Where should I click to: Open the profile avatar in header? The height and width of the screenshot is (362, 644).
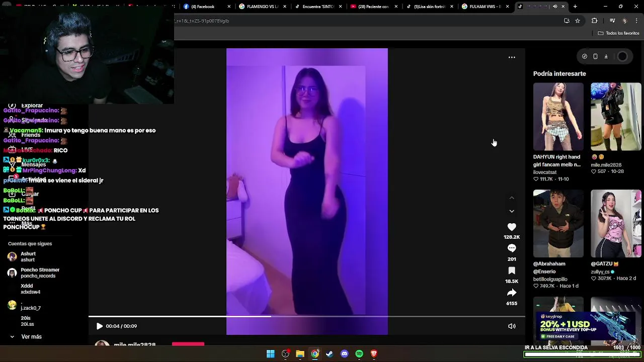tap(622, 56)
